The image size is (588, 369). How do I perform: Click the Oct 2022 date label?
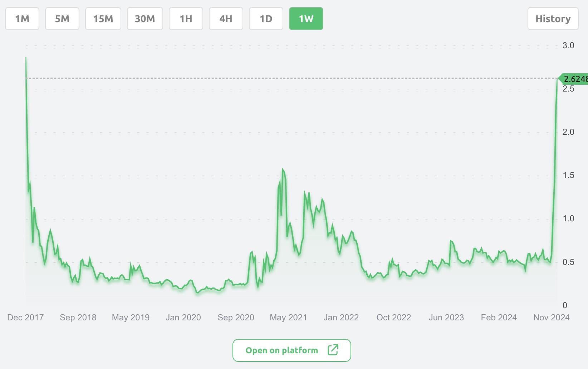[x=393, y=318]
